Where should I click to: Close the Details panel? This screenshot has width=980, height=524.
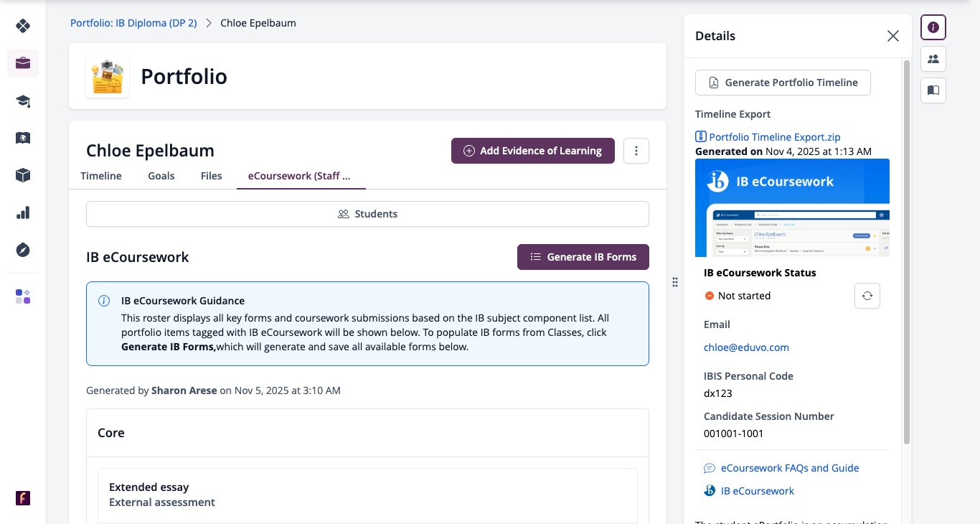[x=893, y=36]
